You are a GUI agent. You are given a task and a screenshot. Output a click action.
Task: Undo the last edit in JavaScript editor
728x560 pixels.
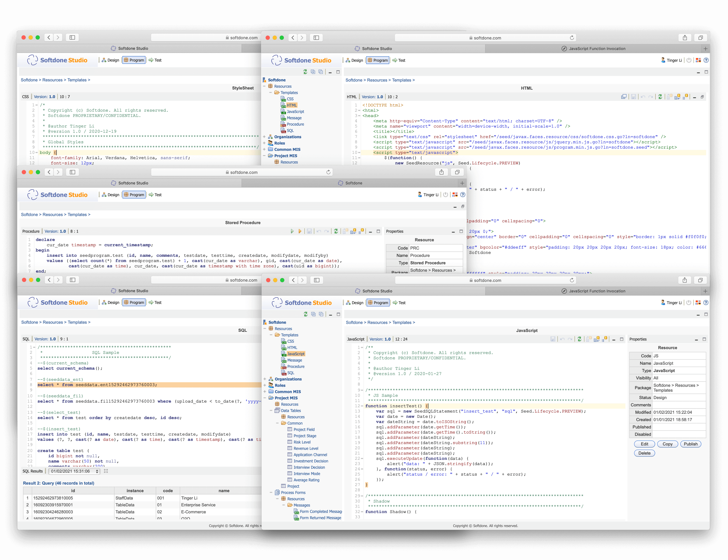pos(562,339)
